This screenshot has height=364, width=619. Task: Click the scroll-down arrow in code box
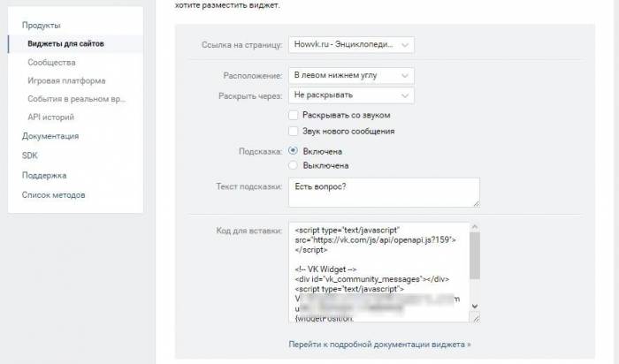click(475, 307)
